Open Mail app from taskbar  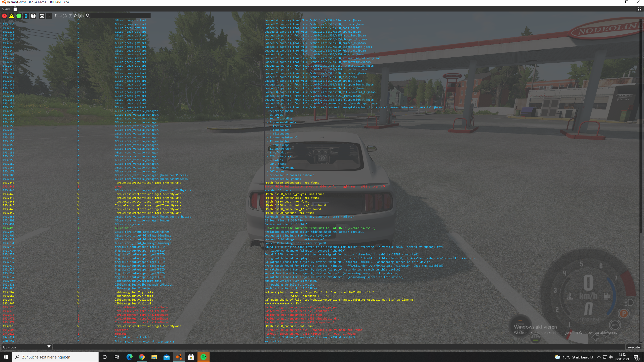[x=166, y=357]
